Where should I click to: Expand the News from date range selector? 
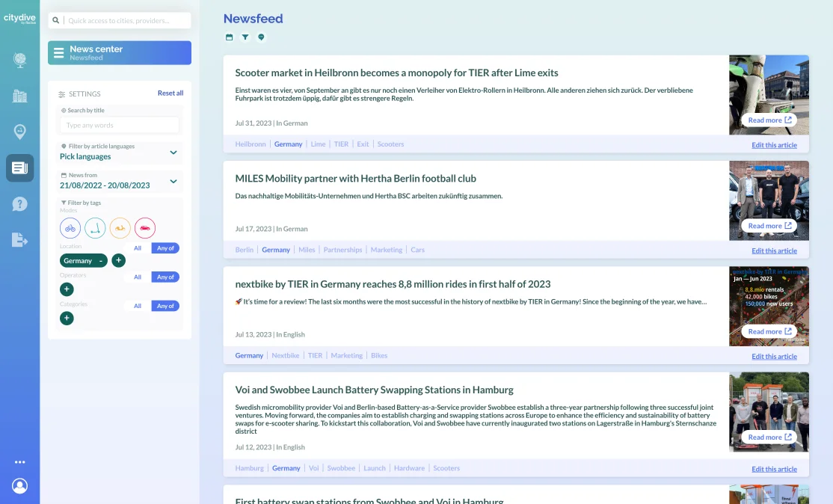pos(173,181)
